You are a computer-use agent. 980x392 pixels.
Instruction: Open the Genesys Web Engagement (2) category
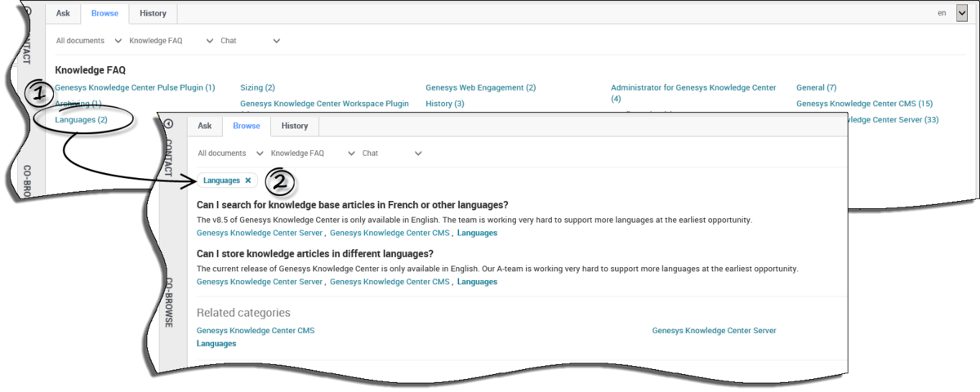480,87
